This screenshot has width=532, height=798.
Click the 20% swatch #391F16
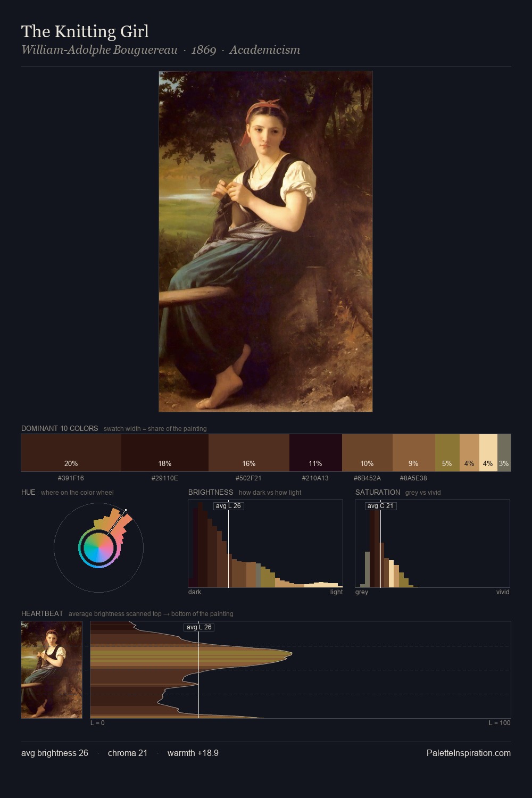coord(71,453)
